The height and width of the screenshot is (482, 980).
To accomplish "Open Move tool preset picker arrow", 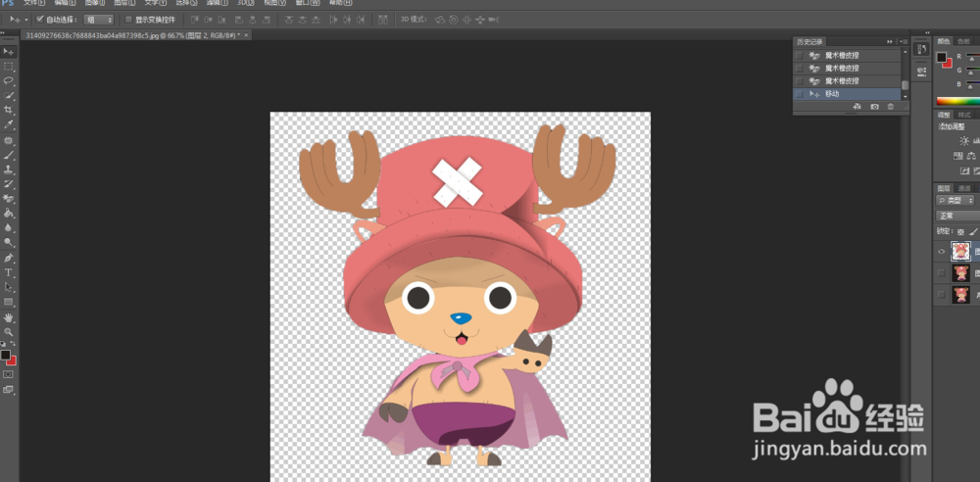I will click(x=26, y=20).
